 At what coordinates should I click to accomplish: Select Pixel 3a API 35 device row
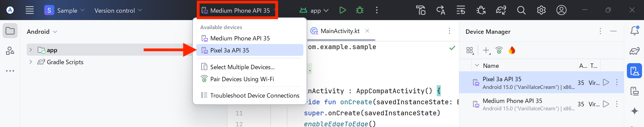541,82
